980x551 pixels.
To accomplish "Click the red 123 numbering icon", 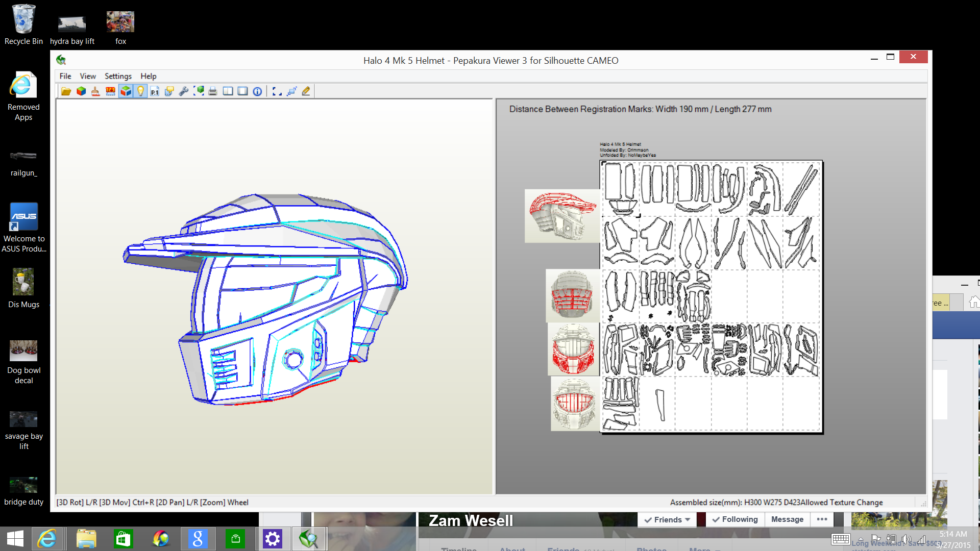I will 110,91.
